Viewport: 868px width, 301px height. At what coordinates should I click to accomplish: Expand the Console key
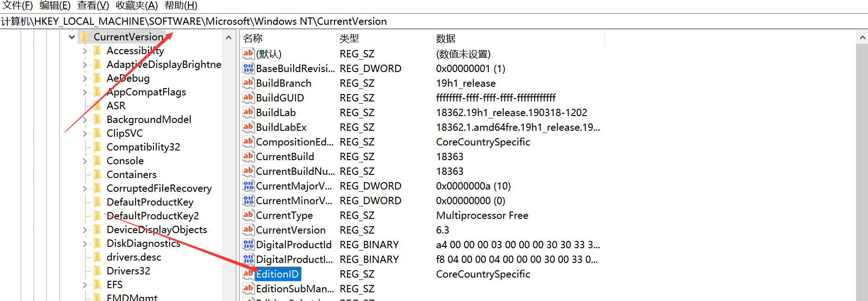(85, 161)
